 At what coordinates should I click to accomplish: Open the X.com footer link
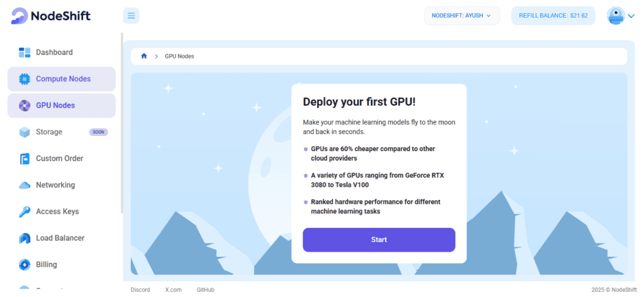(174, 289)
